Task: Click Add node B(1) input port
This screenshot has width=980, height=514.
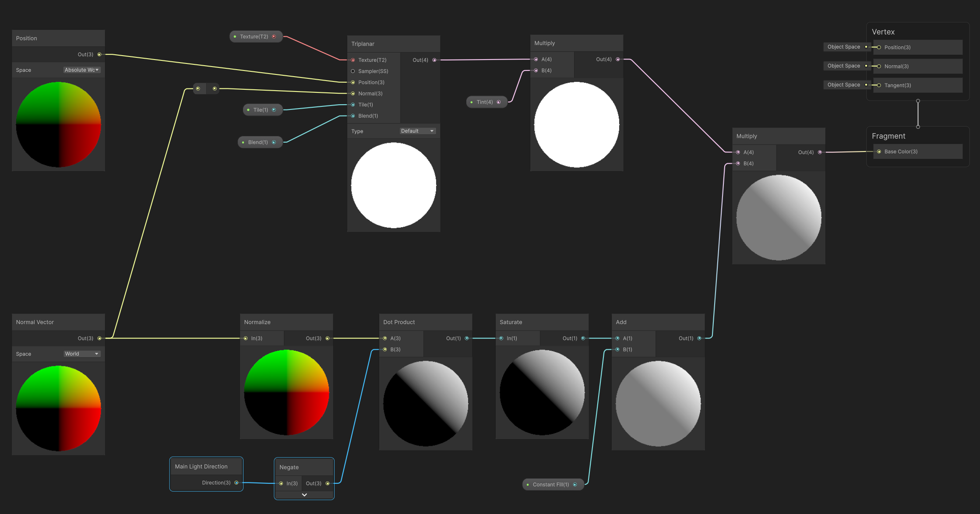Action: [x=617, y=349]
